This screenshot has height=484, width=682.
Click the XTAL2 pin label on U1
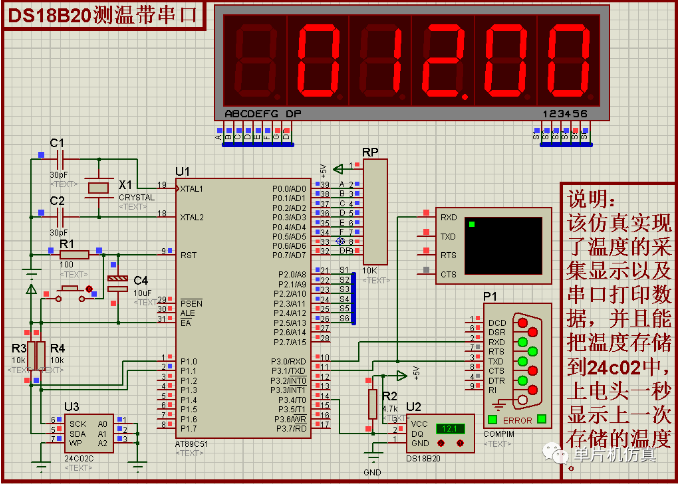click(x=192, y=217)
